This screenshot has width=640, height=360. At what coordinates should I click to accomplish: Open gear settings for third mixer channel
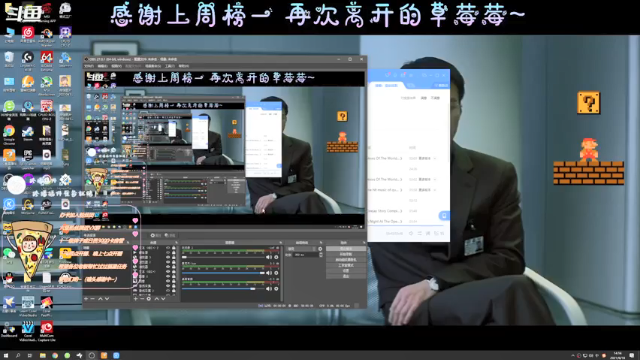click(x=276, y=289)
